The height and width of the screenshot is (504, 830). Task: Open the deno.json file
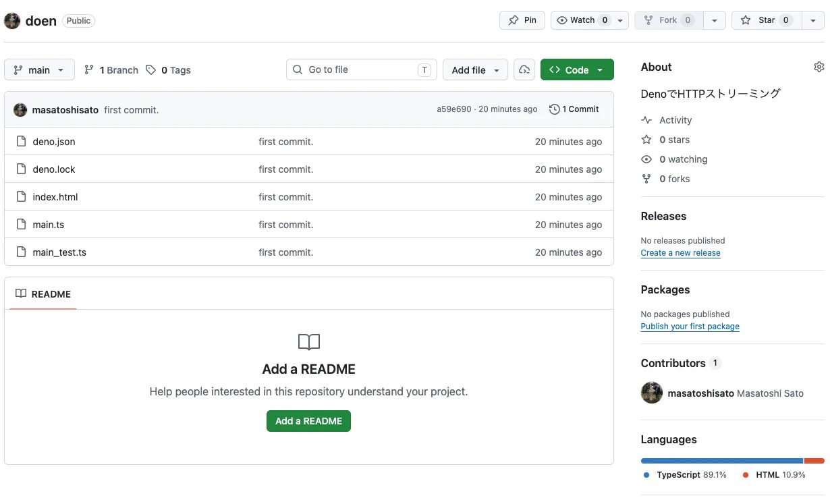tap(54, 142)
